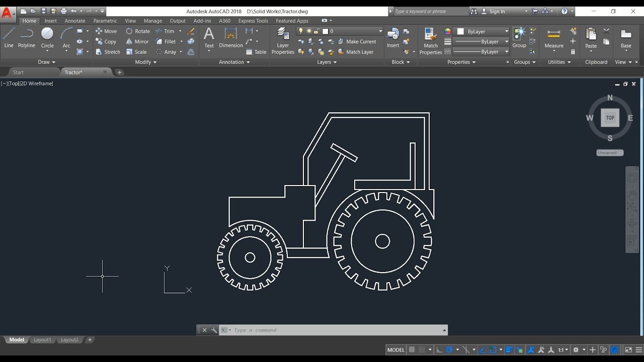Select the Polyline tool
The image size is (644, 362).
click(27, 38)
